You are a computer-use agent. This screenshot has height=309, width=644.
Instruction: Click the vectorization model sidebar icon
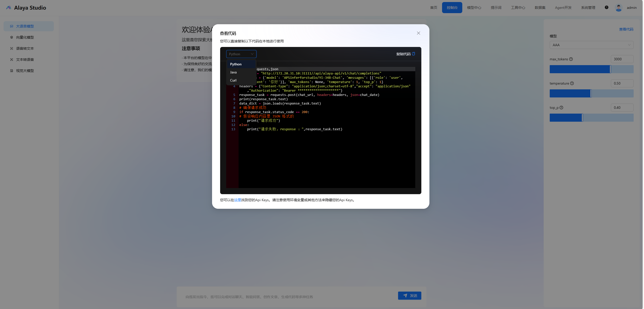point(12,37)
